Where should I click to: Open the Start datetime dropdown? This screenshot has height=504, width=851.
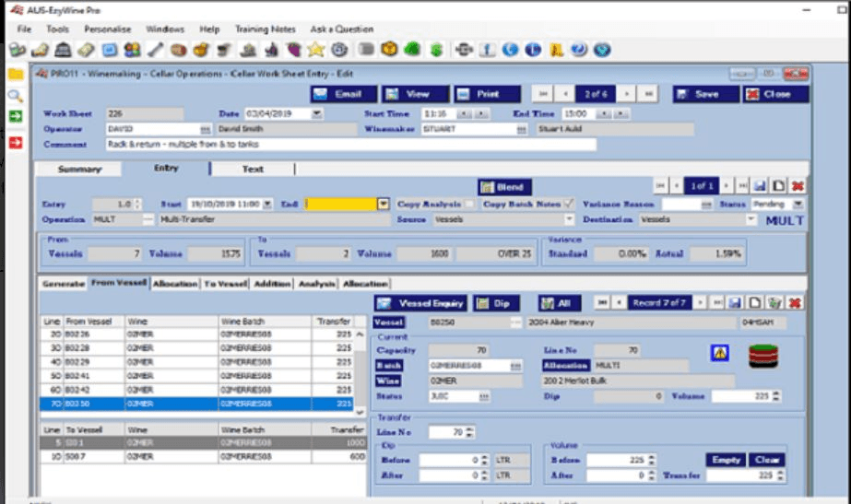(x=267, y=205)
